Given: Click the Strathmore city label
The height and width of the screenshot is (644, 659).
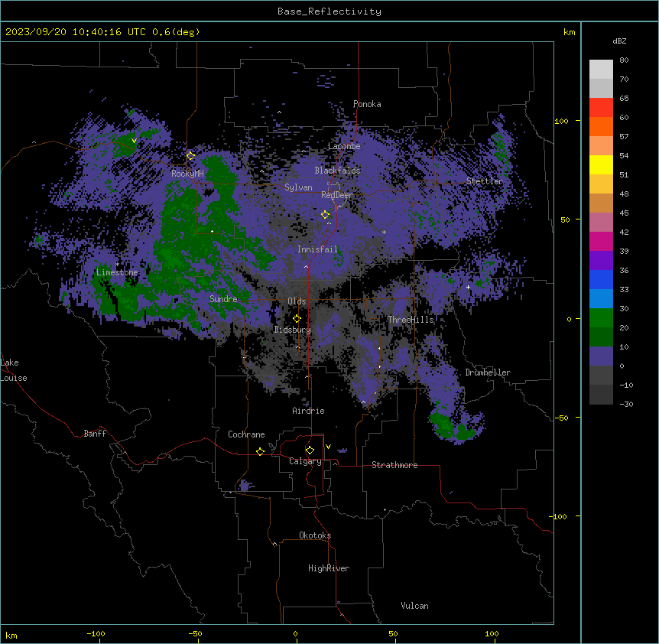Looking at the screenshot, I should (394, 465).
